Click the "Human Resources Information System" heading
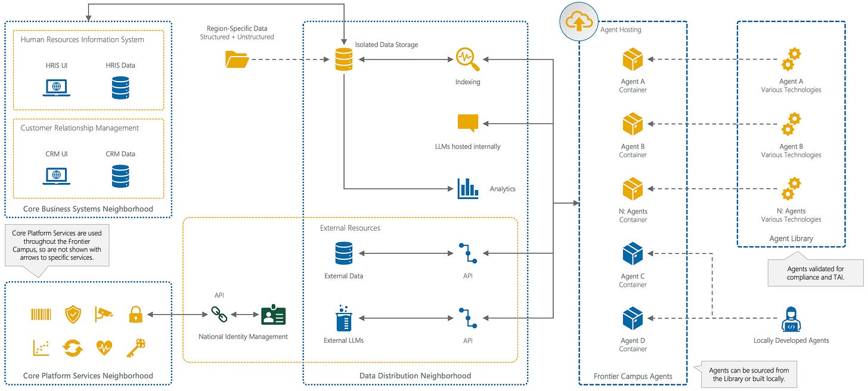Screen dimensions: 868x391 point(82,40)
